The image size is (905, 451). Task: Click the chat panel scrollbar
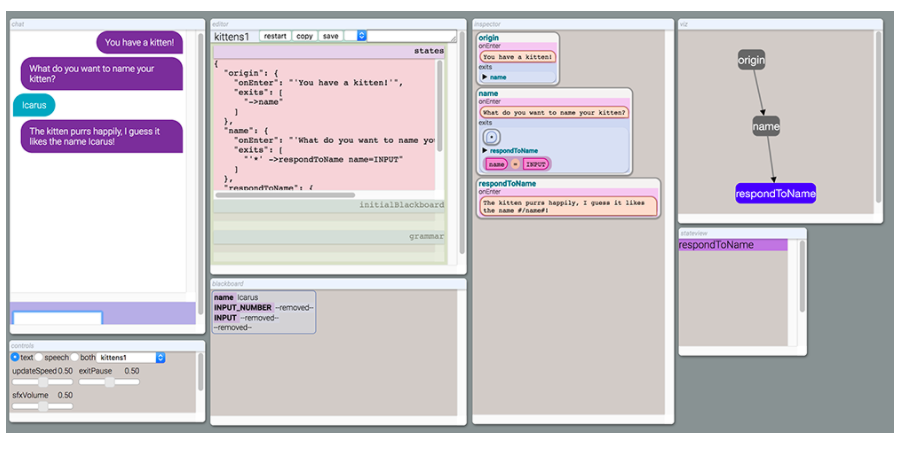coord(200,173)
